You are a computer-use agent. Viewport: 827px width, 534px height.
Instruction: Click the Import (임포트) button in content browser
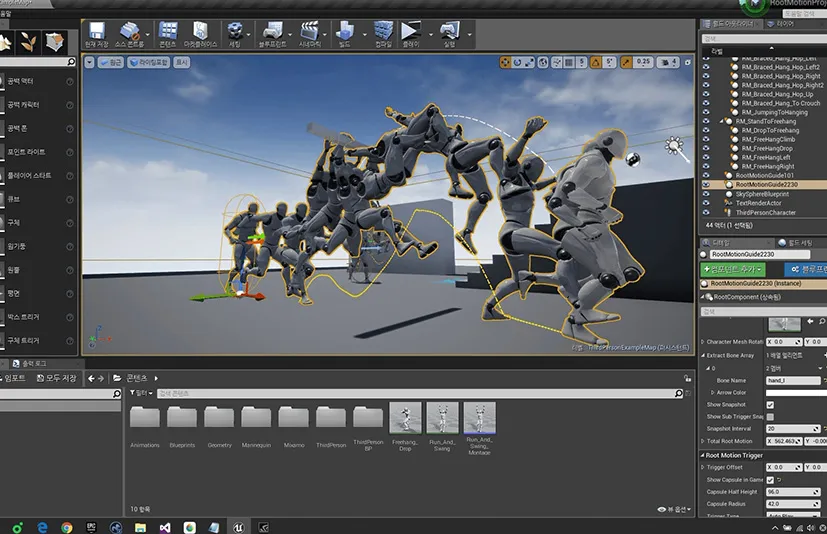pos(14,378)
